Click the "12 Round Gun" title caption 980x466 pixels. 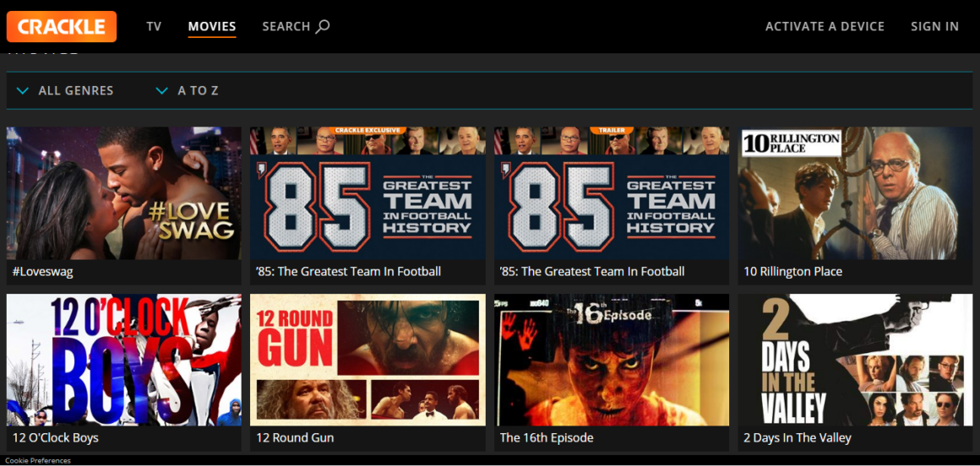[x=295, y=438]
